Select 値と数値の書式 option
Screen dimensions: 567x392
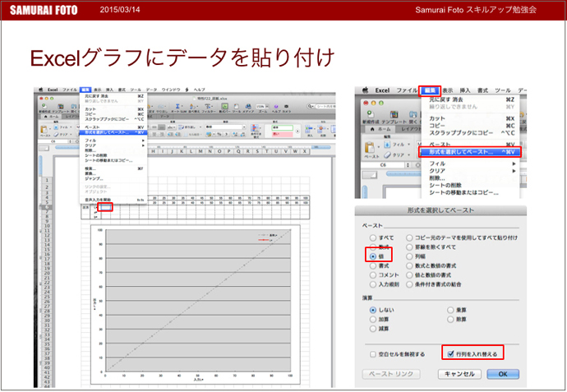point(409,275)
